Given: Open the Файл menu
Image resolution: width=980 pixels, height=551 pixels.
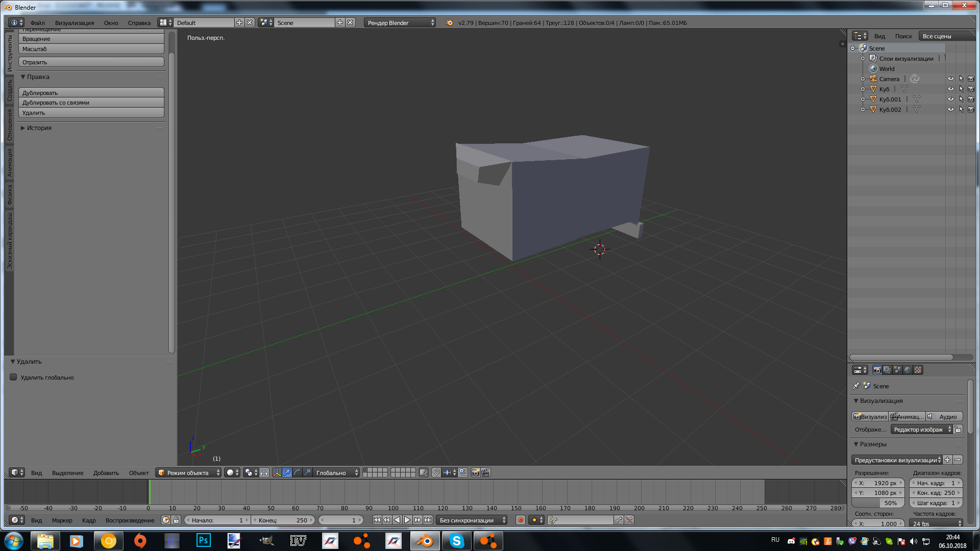Looking at the screenshot, I should (x=37, y=22).
